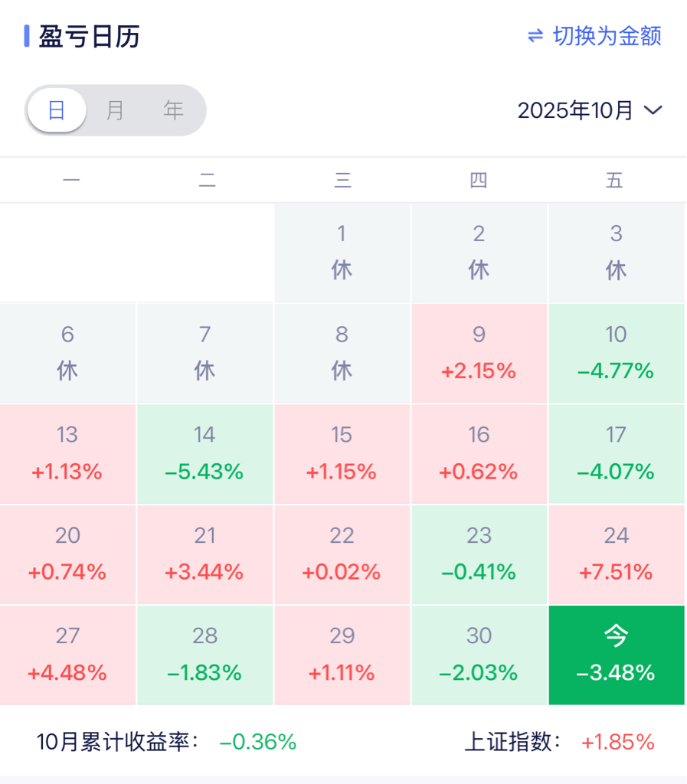Select today's cell marked 今
Viewport: 687px width, 784px height.
click(616, 655)
